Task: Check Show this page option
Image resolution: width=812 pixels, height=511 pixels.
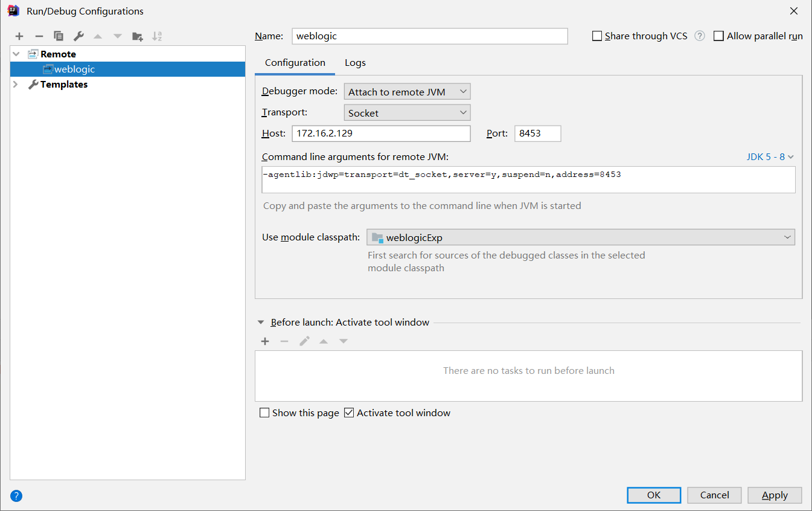Action: coord(264,413)
